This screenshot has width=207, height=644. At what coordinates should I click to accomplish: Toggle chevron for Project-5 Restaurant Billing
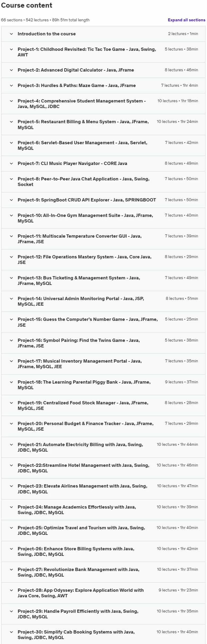[11, 122]
